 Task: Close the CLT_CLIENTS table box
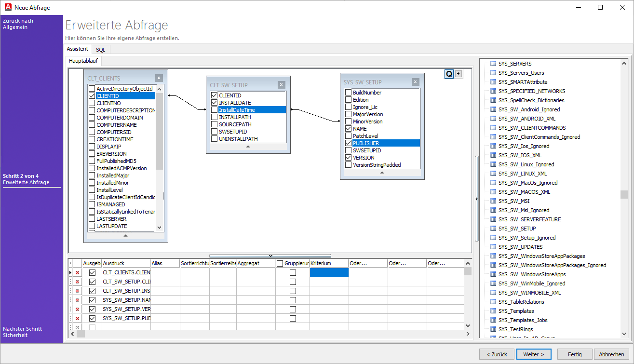(x=159, y=78)
